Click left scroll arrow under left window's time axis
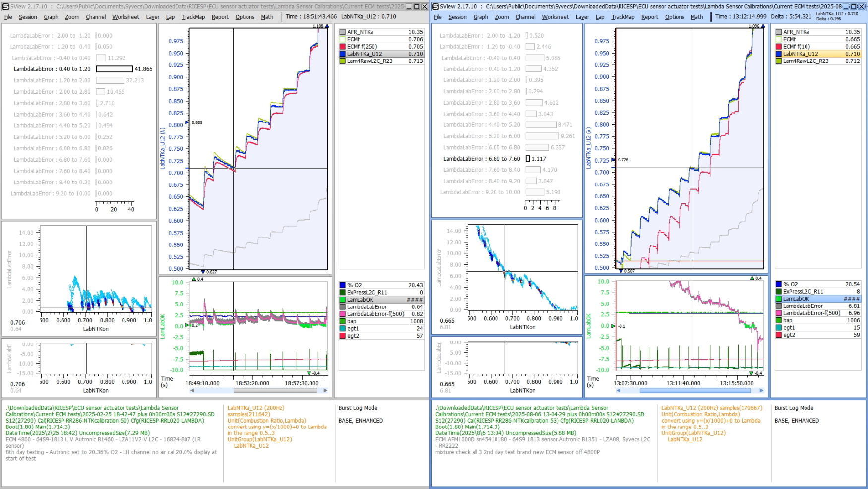Screen dimensions: 868x489 192,391
